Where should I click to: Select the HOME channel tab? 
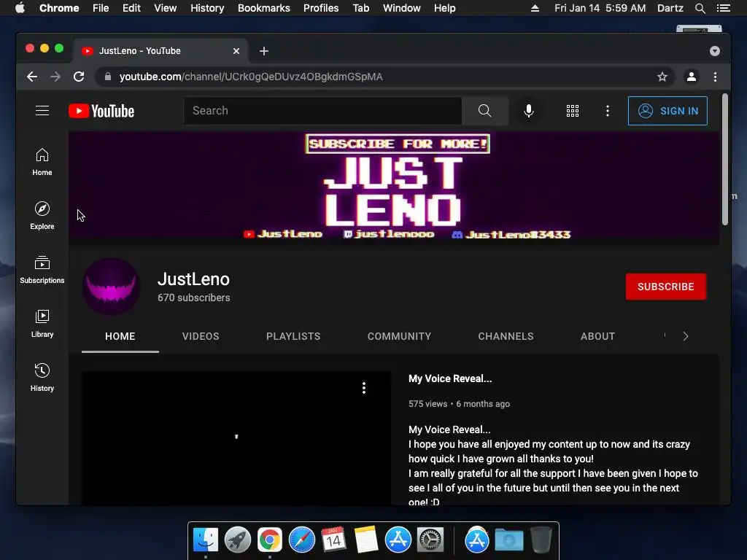[120, 336]
